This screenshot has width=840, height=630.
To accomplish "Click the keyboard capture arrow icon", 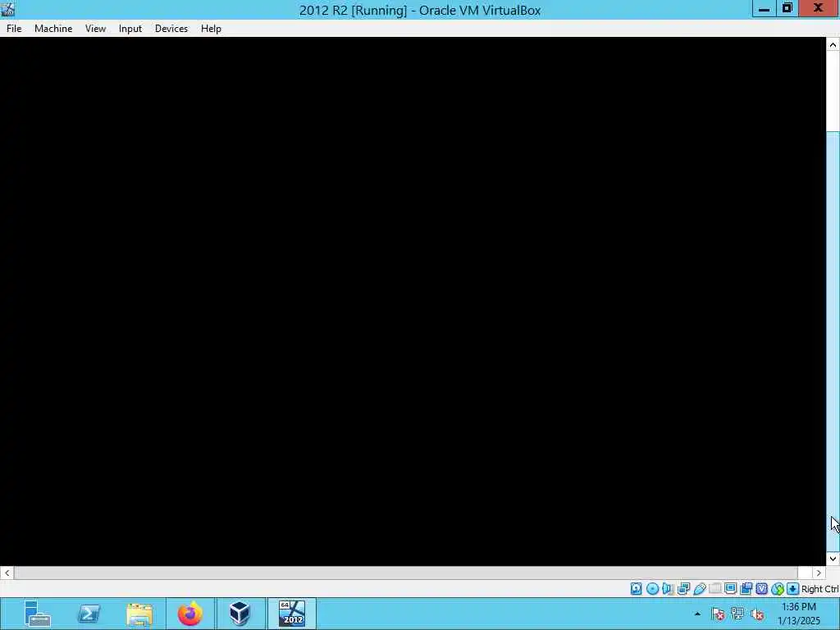I will pyautogui.click(x=793, y=589).
